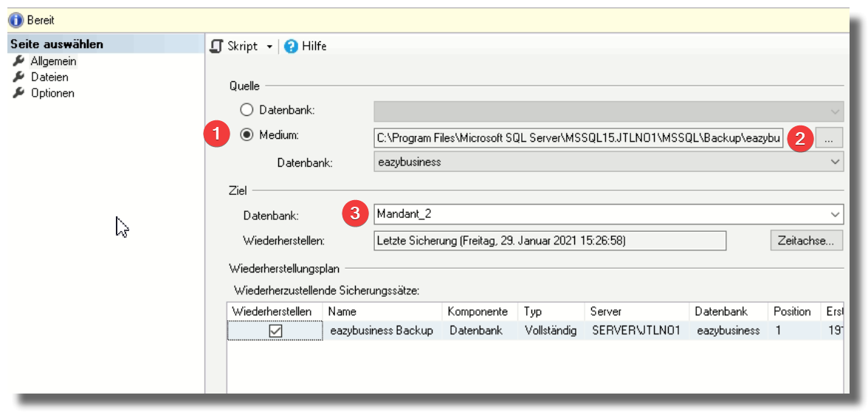The image size is (868, 412).
Task: Select the Datenbank source radio button
Action: pyautogui.click(x=247, y=110)
